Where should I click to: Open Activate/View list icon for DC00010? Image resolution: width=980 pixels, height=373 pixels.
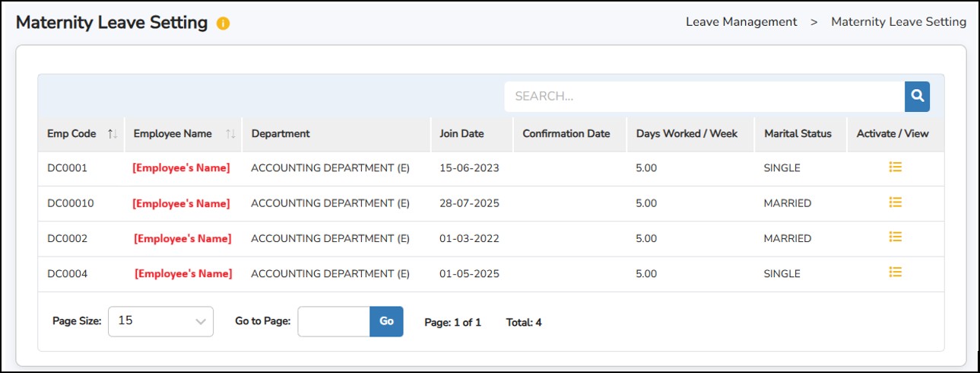coord(895,202)
